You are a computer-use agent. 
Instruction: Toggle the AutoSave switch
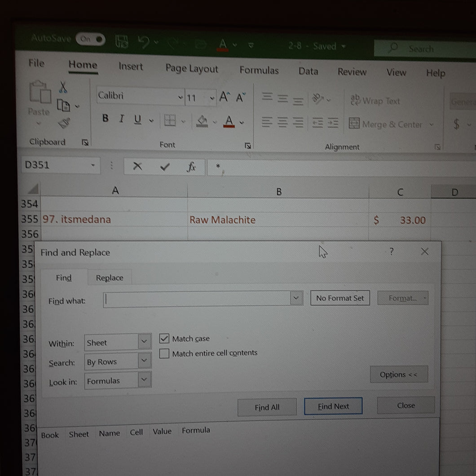(x=90, y=39)
